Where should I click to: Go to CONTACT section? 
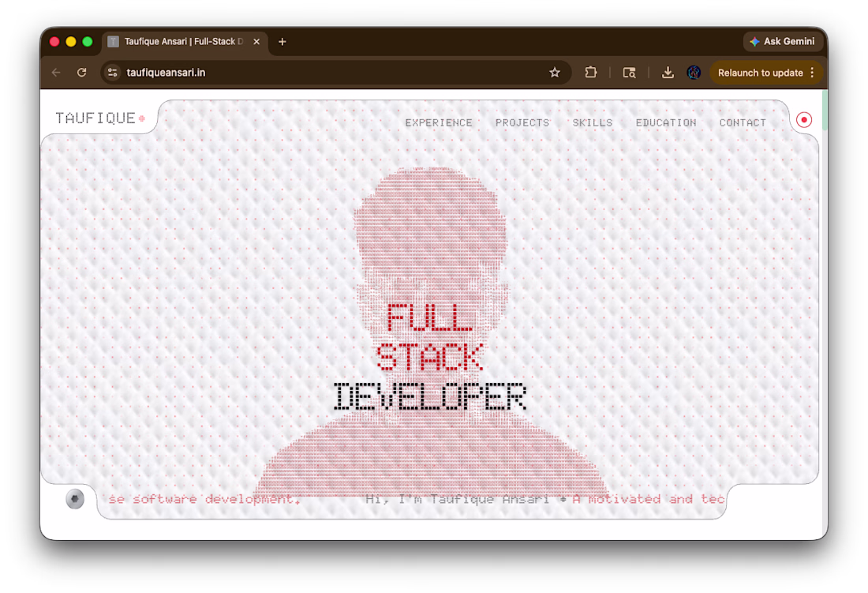click(x=743, y=123)
